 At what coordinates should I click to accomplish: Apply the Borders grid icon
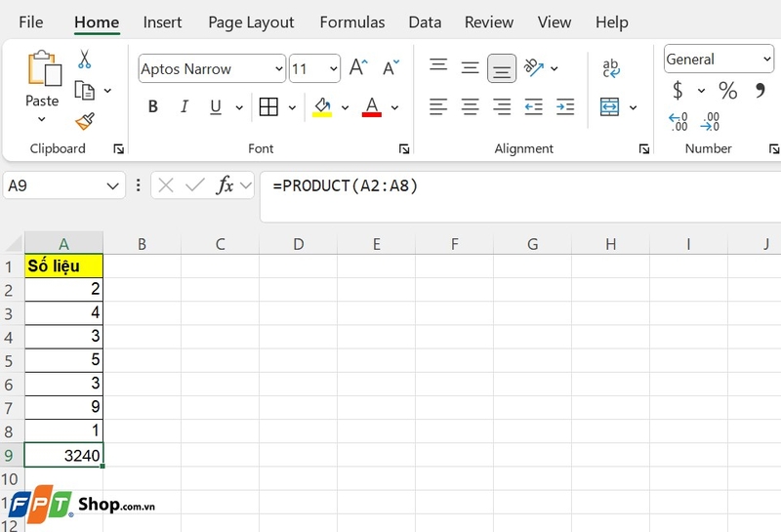268,106
